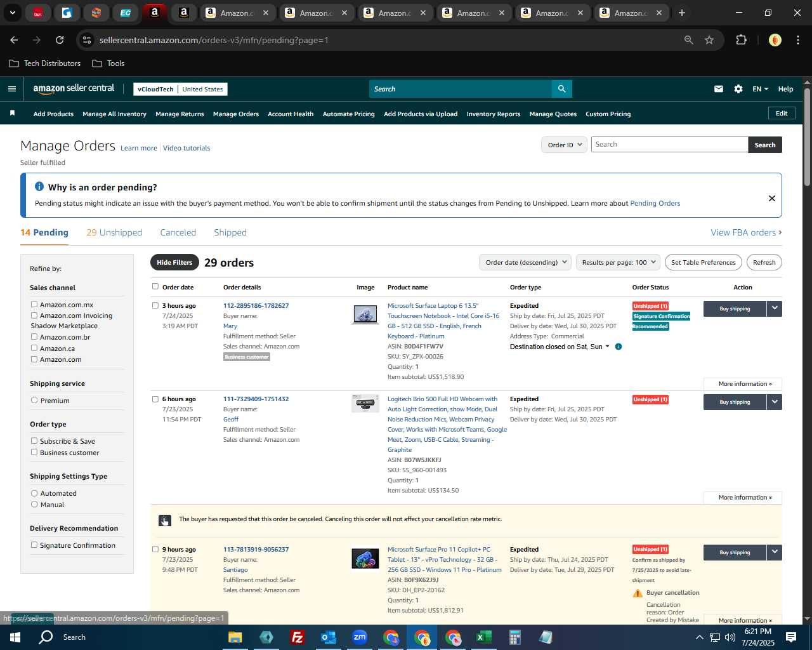Open the Order ID search type dropdown

point(564,145)
